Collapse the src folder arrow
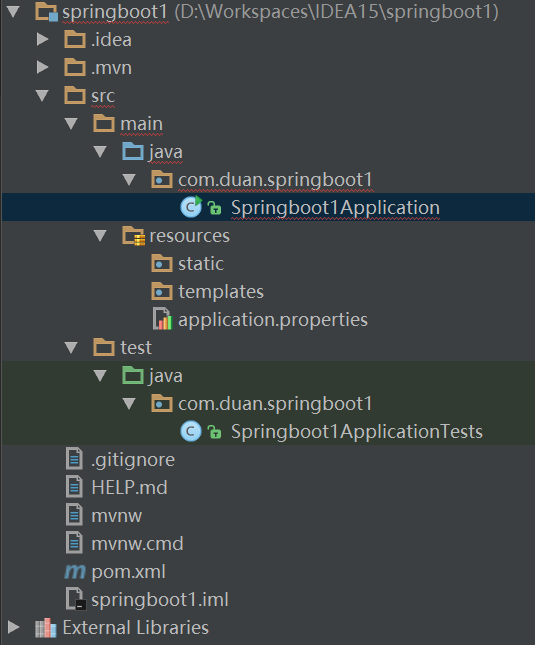Image resolution: width=535 pixels, height=645 pixels. click(x=42, y=95)
